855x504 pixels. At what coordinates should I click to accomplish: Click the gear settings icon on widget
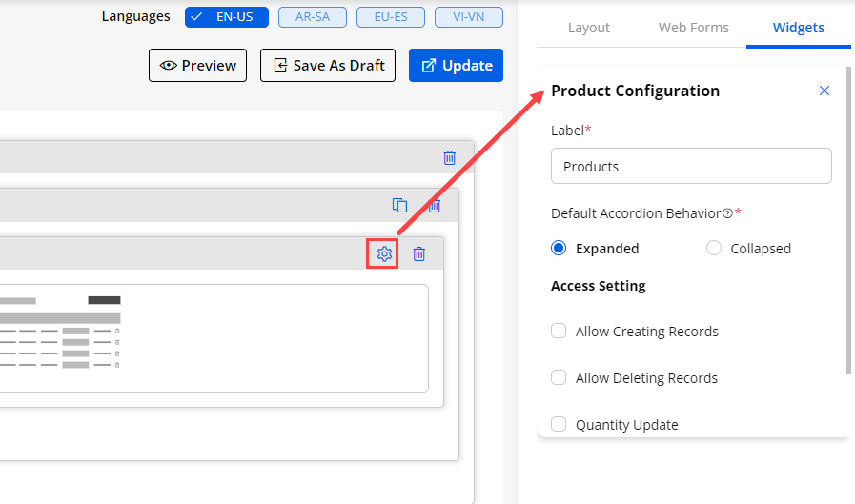(x=384, y=253)
